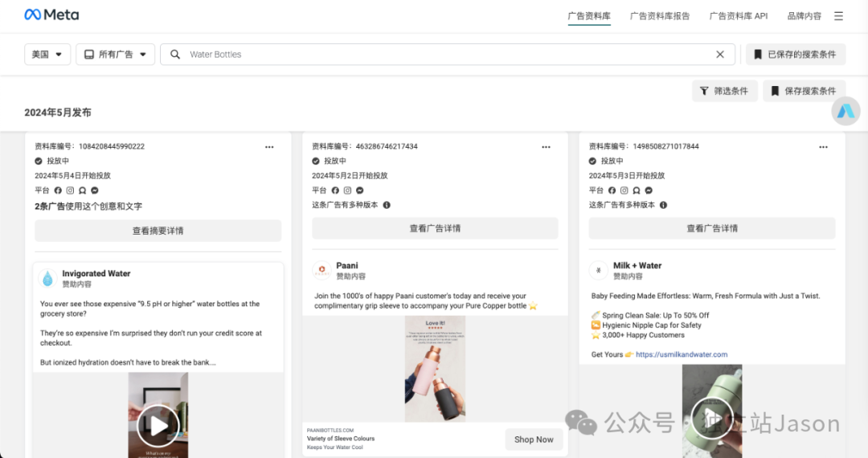868x458 pixels.
Task: Click the Meta logo
Action: tap(51, 15)
